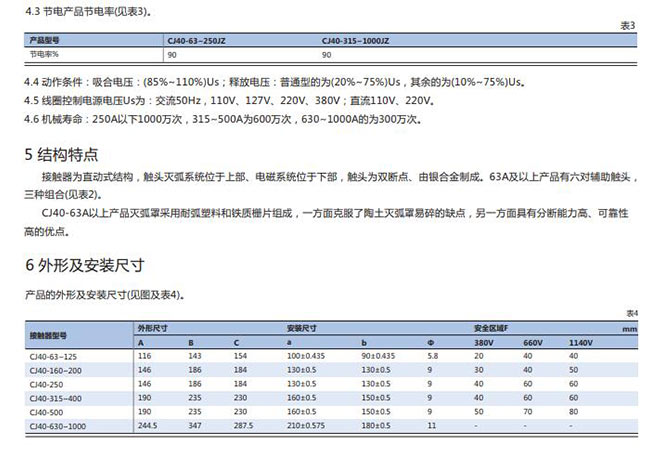Click the '节电率%' row label
Screen dimensions: 650x459
[x=44, y=54]
